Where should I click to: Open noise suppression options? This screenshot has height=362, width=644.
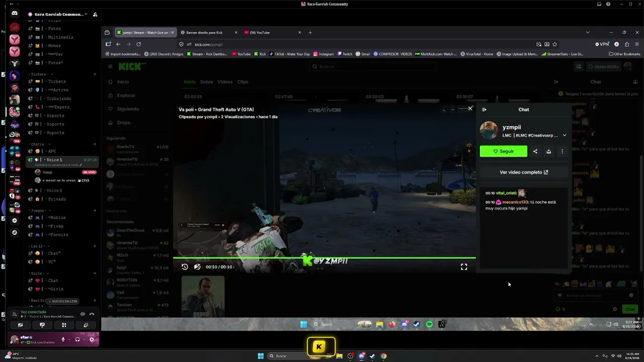83,314
